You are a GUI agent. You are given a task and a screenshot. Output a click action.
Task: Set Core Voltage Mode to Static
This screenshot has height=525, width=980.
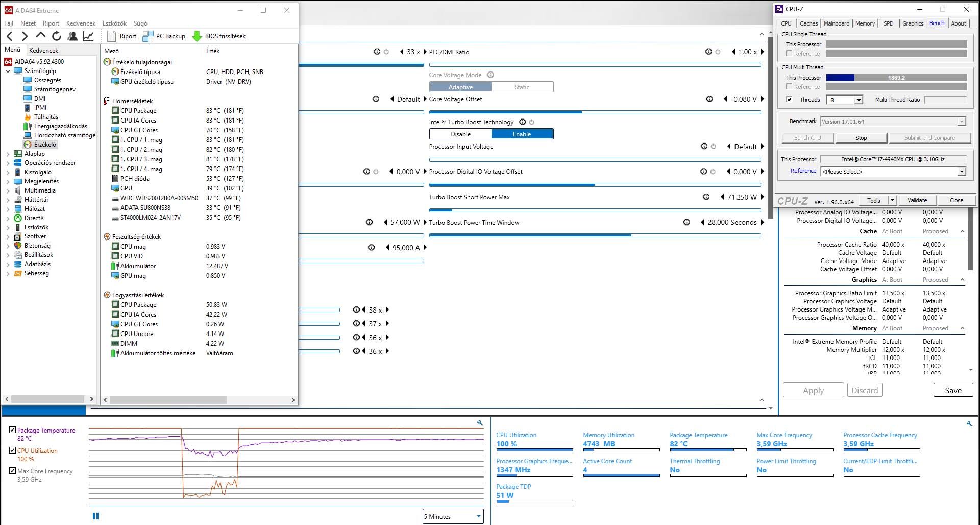[x=522, y=87]
